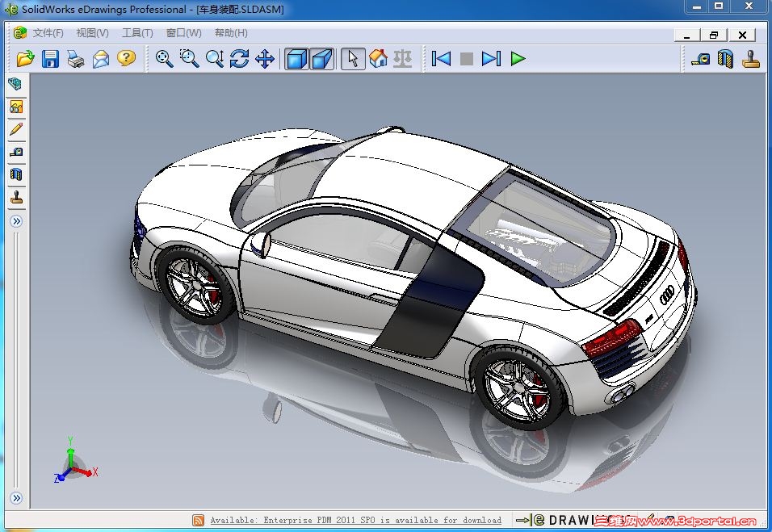Select the Markup pencil in the left sidebar
The width and height of the screenshot is (772, 532).
(x=16, y=129)
